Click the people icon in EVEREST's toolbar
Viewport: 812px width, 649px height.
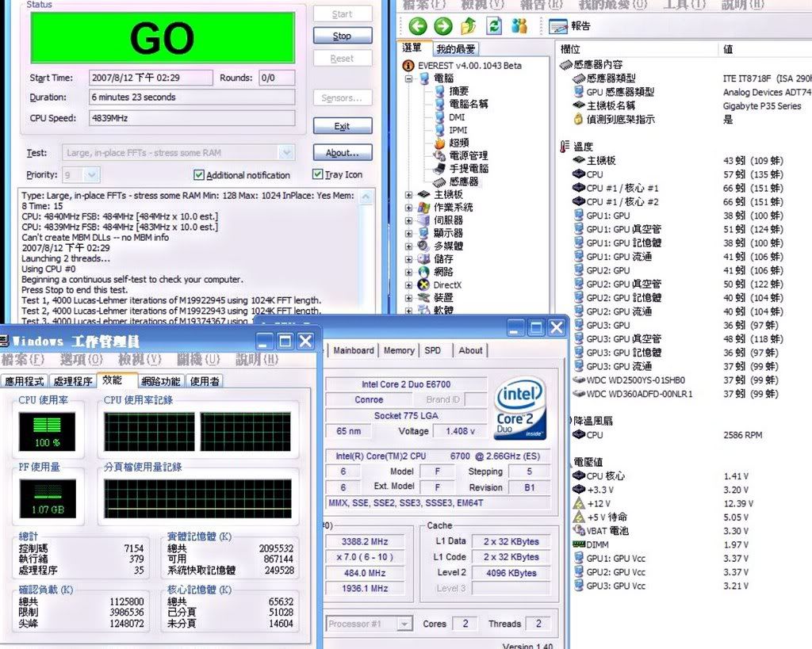[519, 26]
